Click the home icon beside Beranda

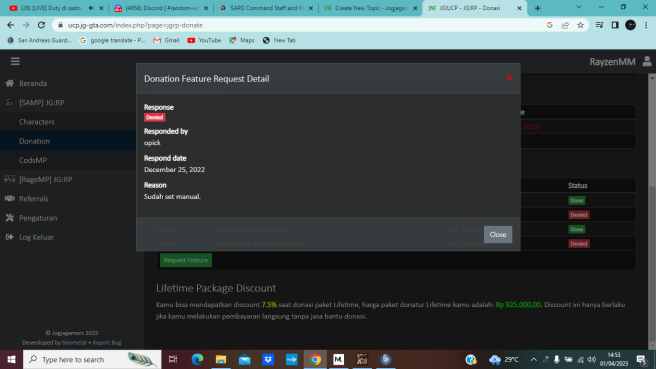coord(10,83)
